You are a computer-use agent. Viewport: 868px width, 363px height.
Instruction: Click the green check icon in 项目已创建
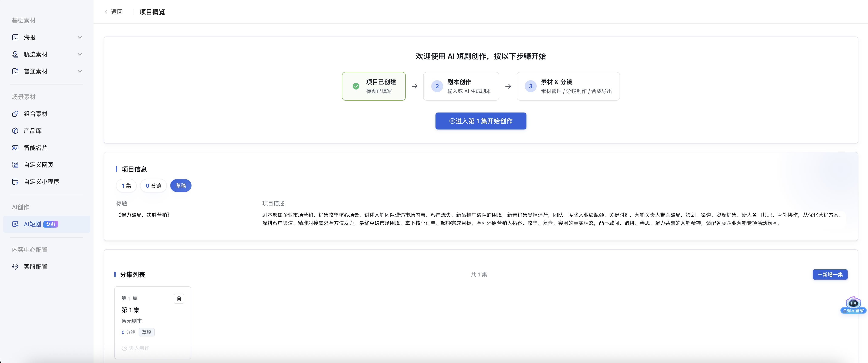coord(356,86)
